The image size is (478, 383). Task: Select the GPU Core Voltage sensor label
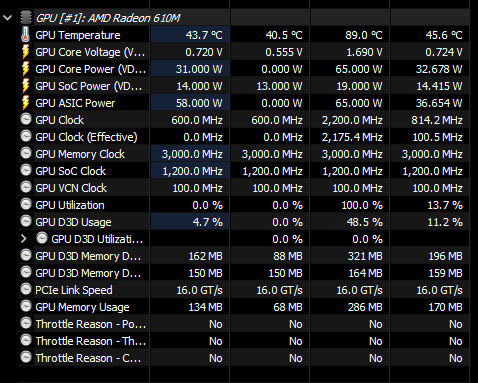90,52
